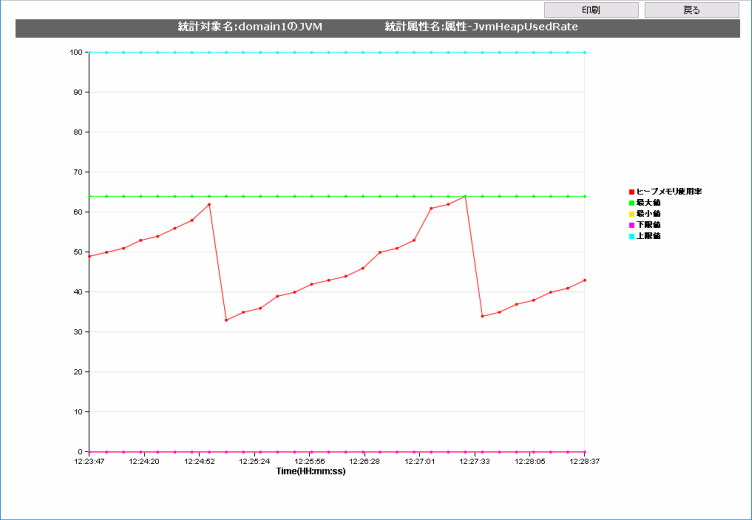752x520 pixels.
Task: Click the red data point touching the green line
Action: (465, 196)
